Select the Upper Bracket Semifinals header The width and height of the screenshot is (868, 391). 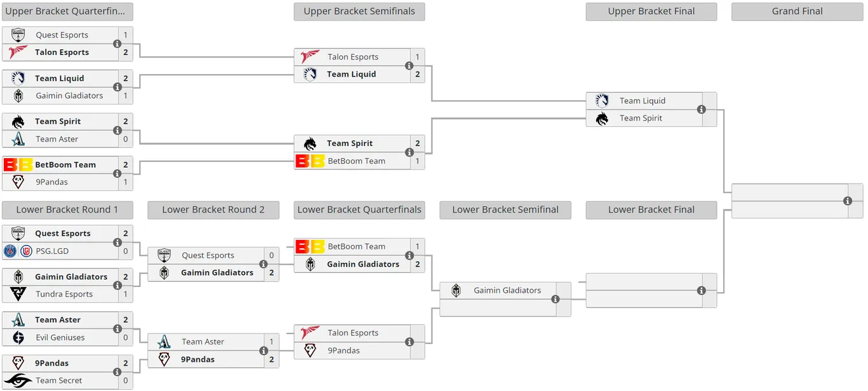point(359,11)
